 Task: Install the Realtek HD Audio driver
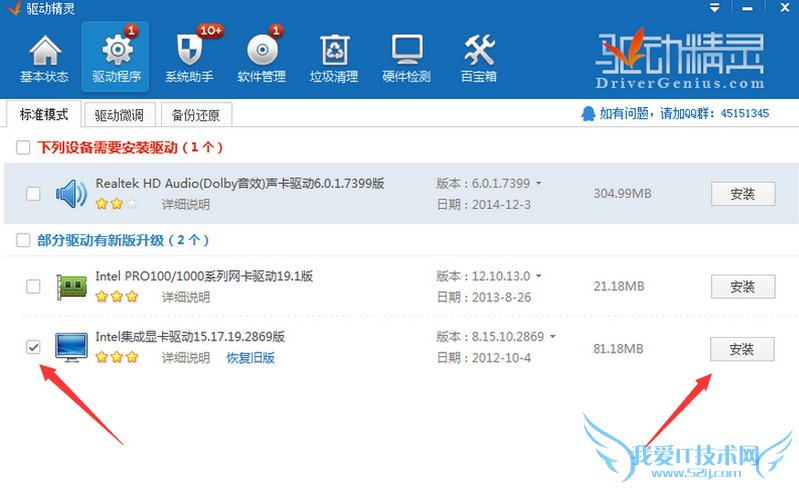point(743,194)
